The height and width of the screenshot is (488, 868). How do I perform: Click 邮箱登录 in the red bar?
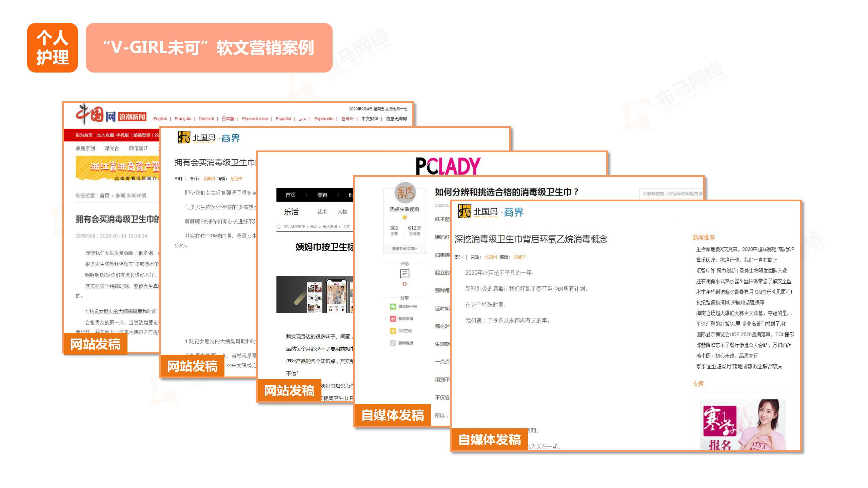click(142, 135)
